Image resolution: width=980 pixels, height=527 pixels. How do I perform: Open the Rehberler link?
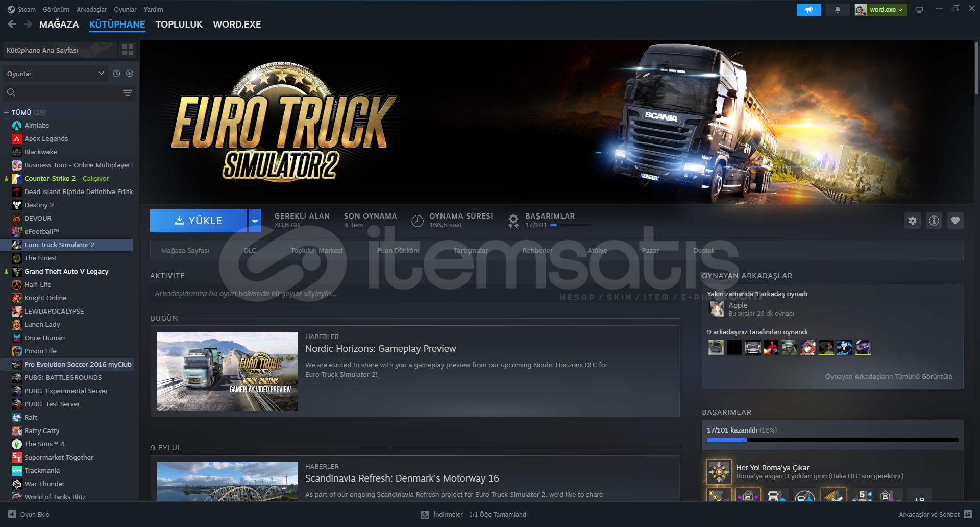tap(537, 251)
